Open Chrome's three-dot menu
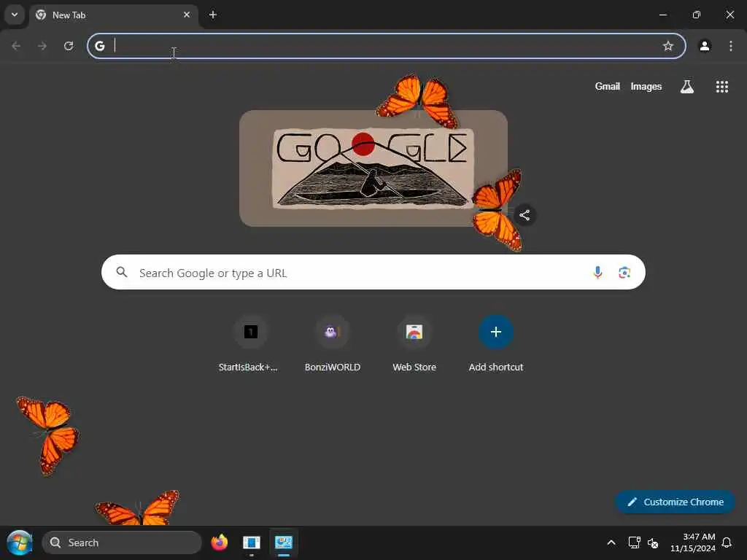The image size is (747, 560). [731, 46]
